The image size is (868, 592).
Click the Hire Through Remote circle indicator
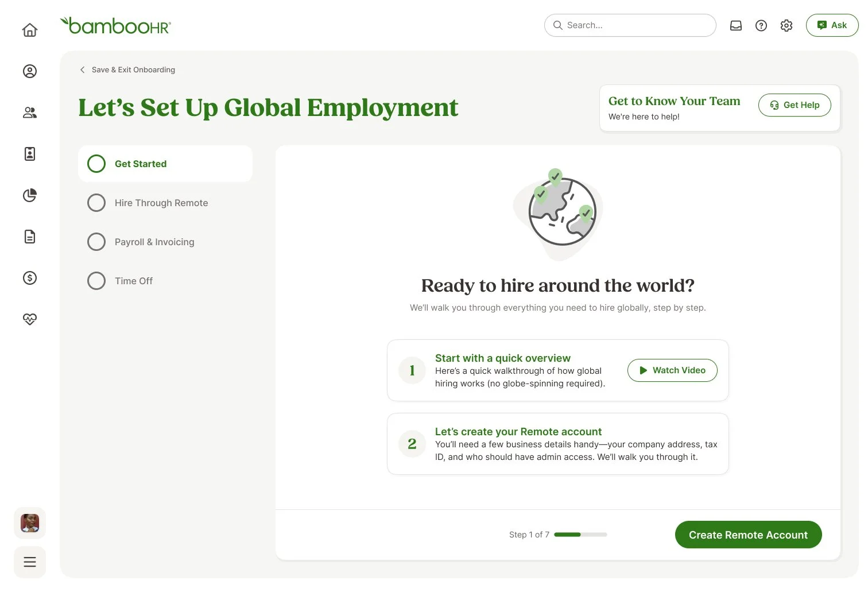point(96,203)
